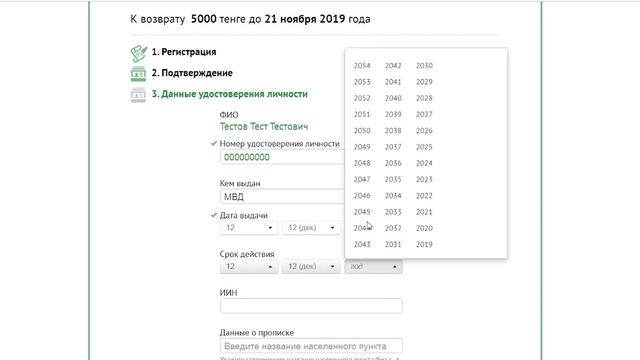
Task: Set the year to 2019
Action: 424,244
